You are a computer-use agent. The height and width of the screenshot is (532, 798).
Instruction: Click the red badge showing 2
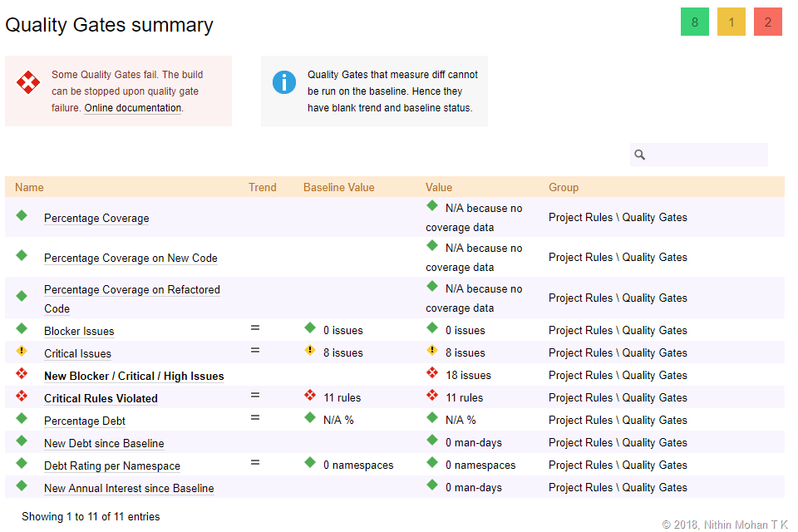pyautogui.click(x=768, y=22)
